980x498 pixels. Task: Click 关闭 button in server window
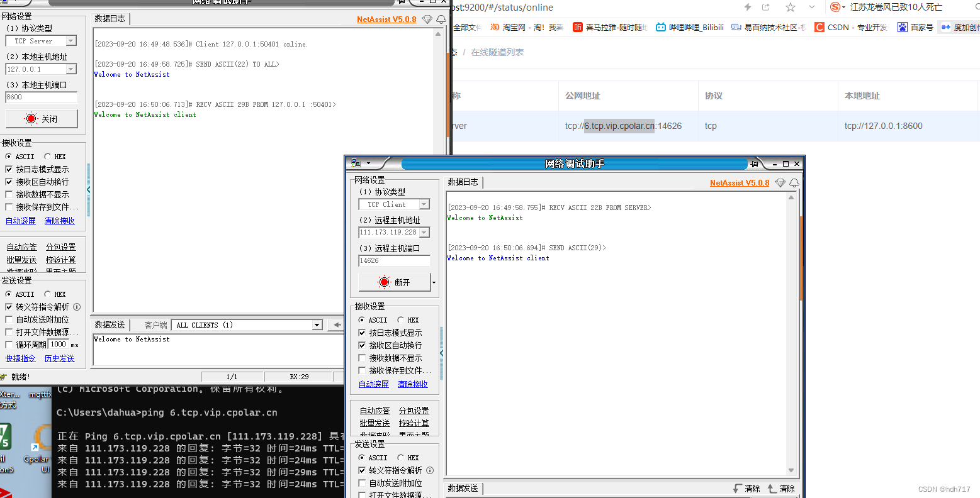[x=42, y=119]
